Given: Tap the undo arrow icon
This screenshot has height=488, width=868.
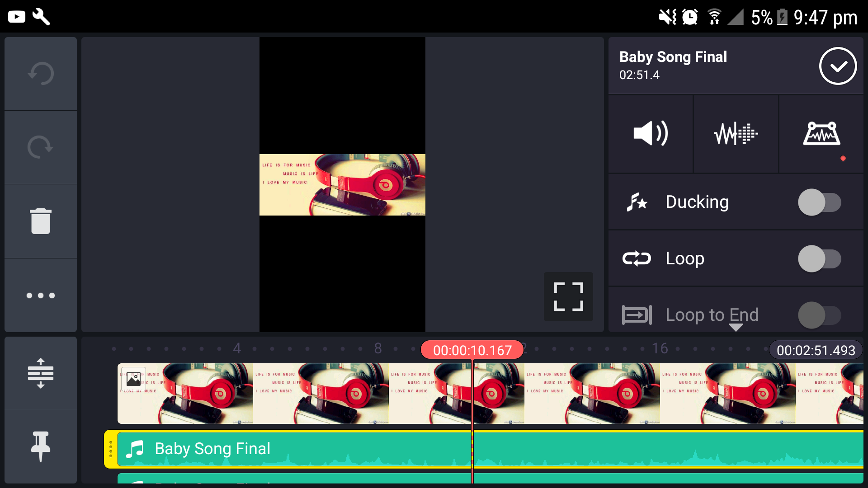Looking at the screenshot, I should coord(41,74).
